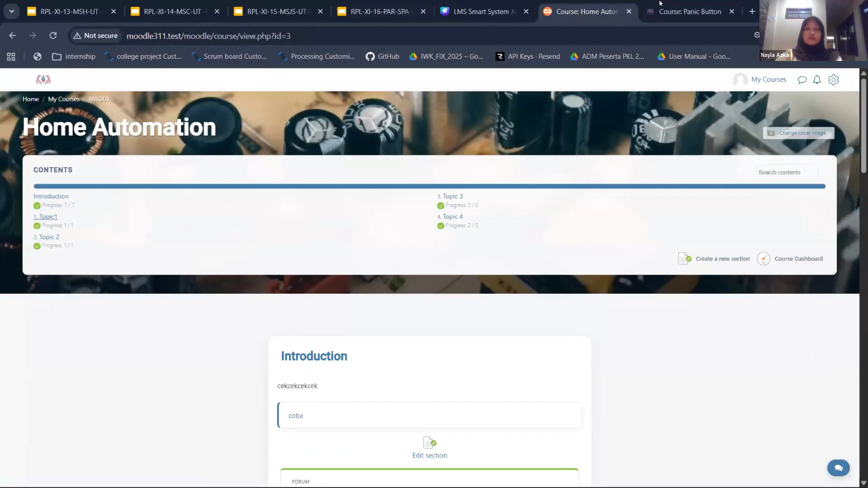The image size is (868, 488).
Task: Click the Change cover image button
Action: [798, 133]
